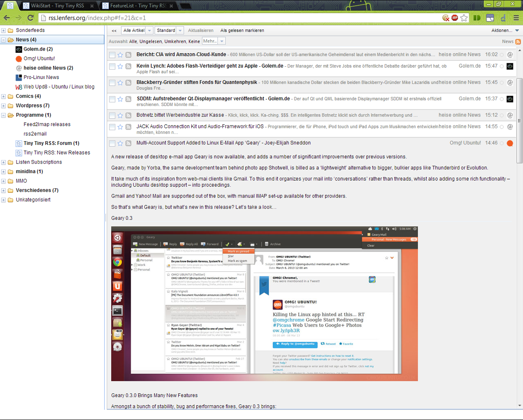Click Golem.de feed icon on SDDM row
The height and width of the screenshot is (420, 523).
pyautogui.click(x=510, y=99)
